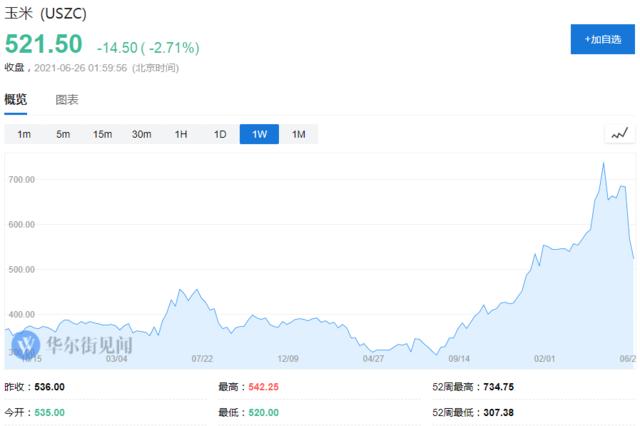Switch chart to 1H interval
This screenshot has height=426, width=640.
[x=181, y=134]
